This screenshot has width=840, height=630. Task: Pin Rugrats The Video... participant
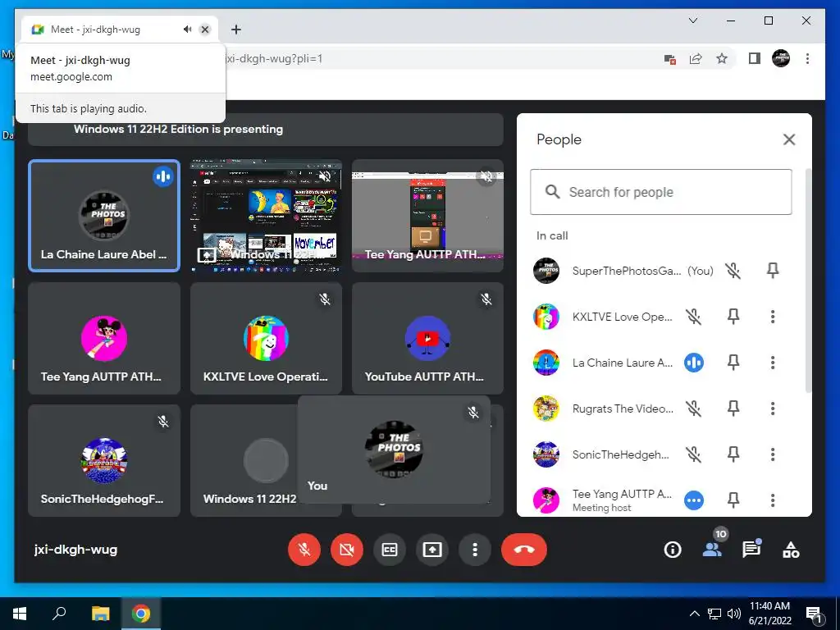tap(733, 409)
